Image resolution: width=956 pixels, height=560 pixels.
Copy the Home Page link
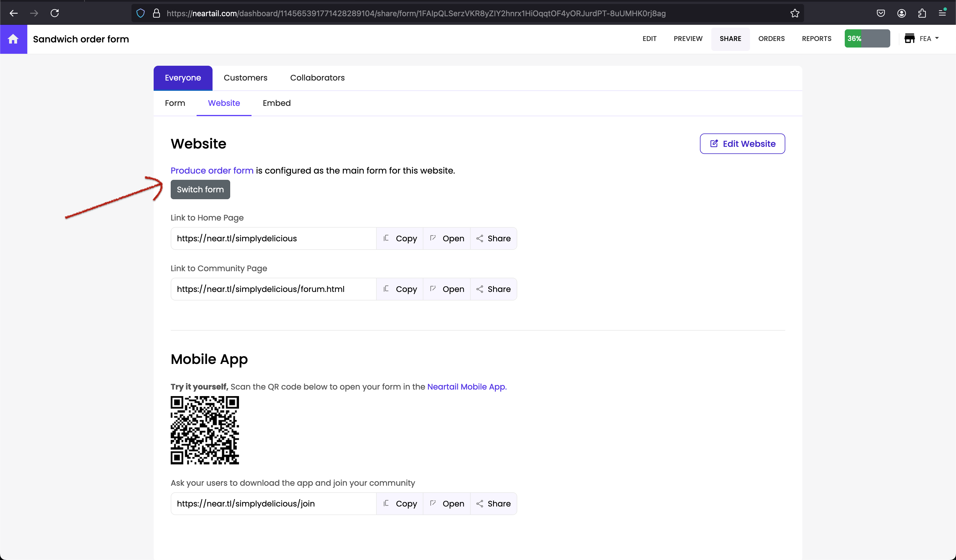point(400,239)
